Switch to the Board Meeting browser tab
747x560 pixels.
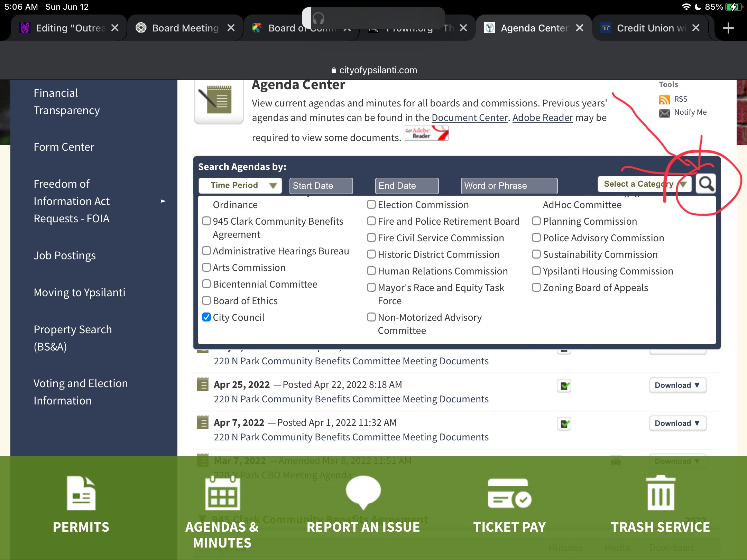pos(185,28)
